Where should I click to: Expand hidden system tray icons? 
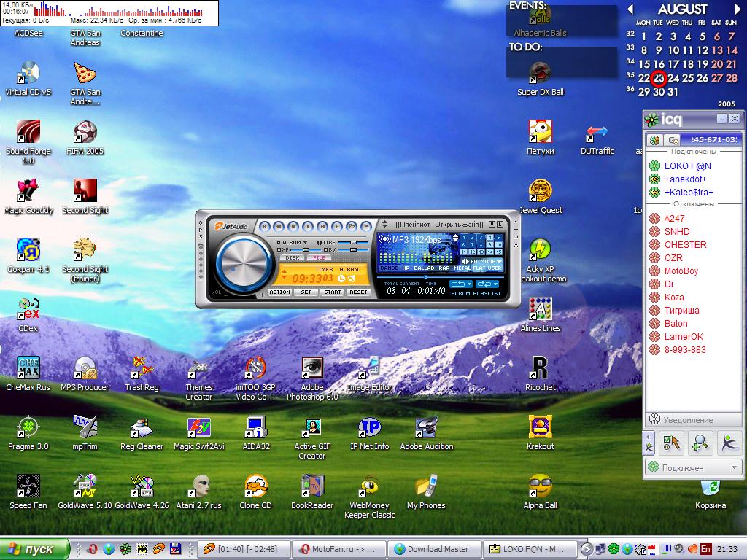coord(587,549)
